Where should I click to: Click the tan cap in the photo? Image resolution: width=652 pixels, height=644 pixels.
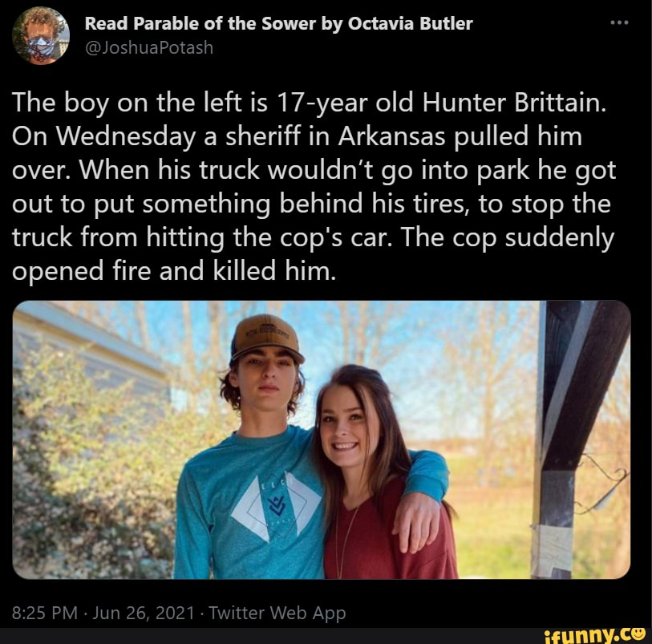266,337
